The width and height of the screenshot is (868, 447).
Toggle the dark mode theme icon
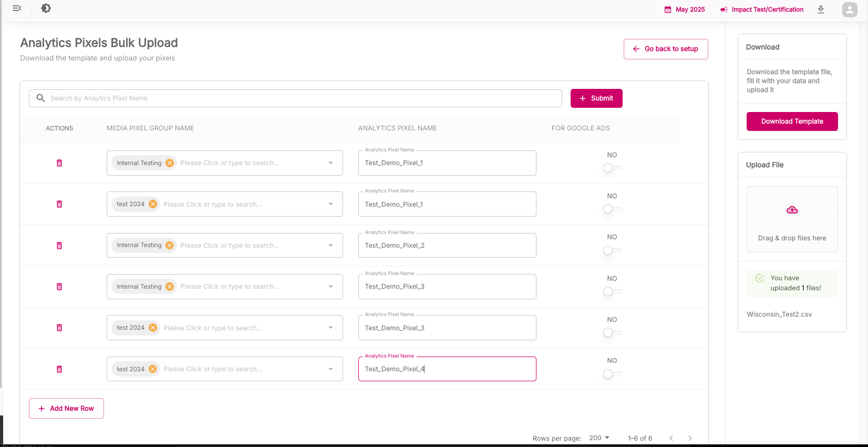[46, 8]
